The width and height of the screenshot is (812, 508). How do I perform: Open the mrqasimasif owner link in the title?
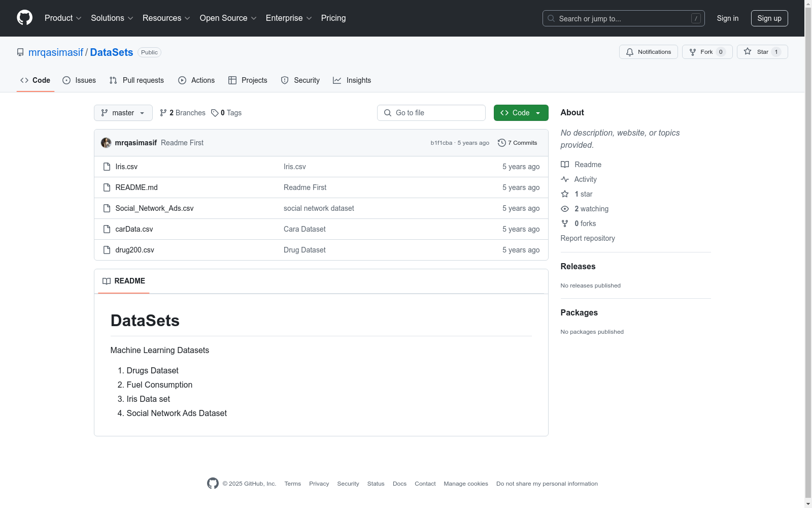[56, 52]
